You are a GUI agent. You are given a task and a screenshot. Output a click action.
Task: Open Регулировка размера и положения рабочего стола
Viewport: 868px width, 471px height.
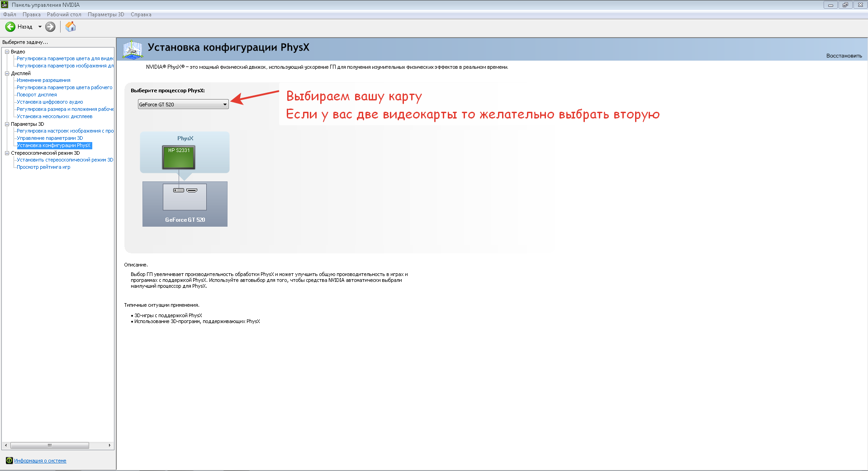[65, 109]
